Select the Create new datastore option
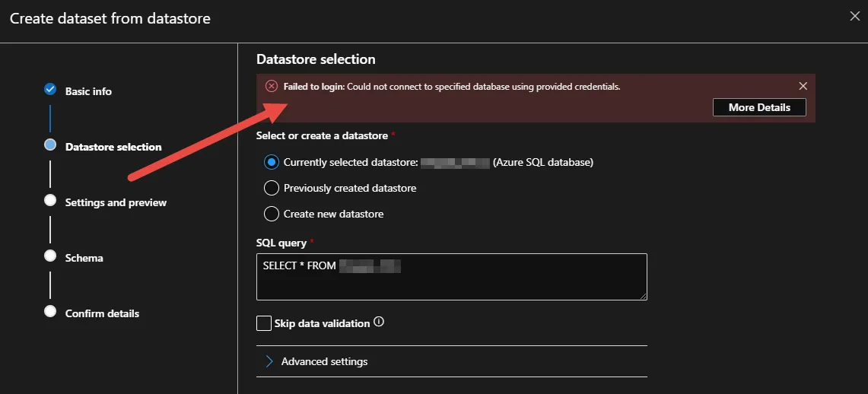 pos(272,214)
